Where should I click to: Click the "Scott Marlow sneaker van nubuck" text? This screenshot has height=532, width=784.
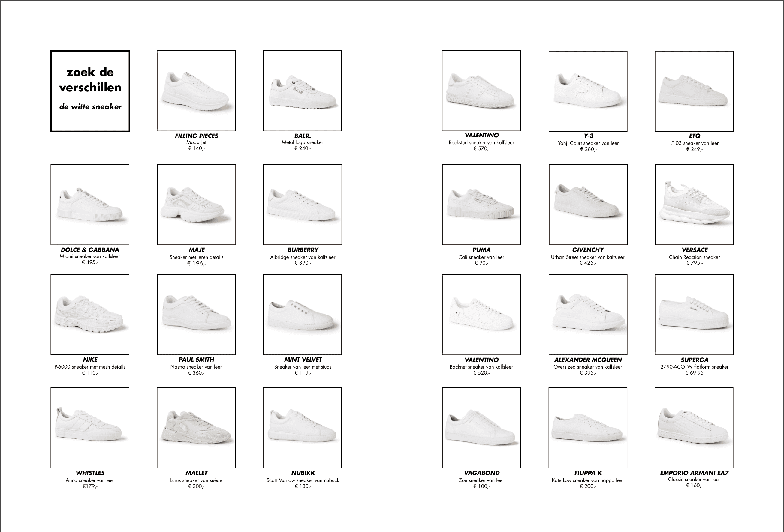click(303, 480)
